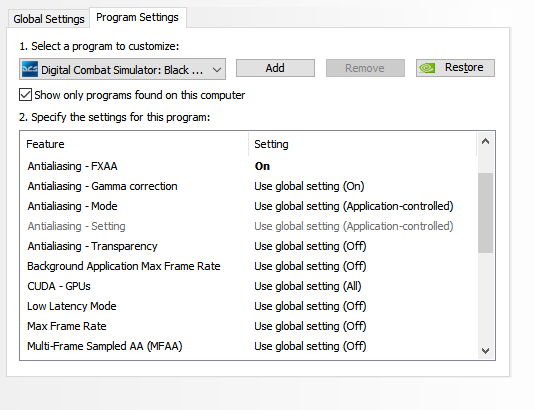This screenshot has height=410, width=534.
Task: Select Antialiasing - Transparency feature
Action: point(92,246)
